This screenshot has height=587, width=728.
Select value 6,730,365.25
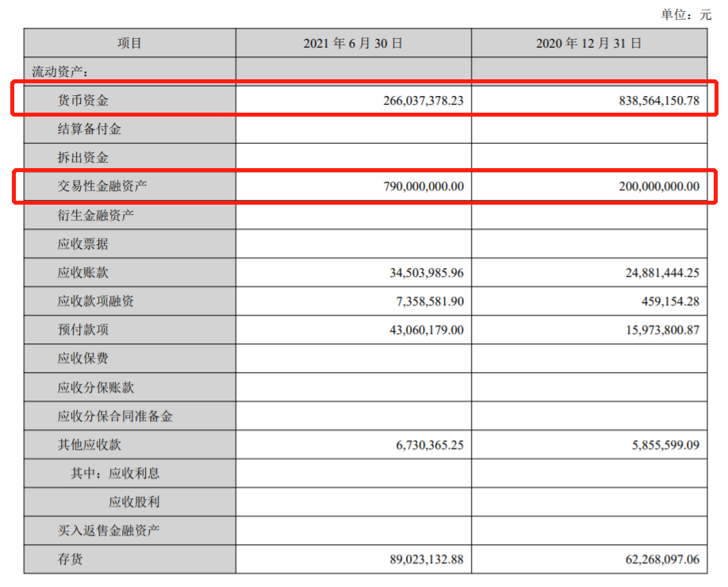point(430,445)
